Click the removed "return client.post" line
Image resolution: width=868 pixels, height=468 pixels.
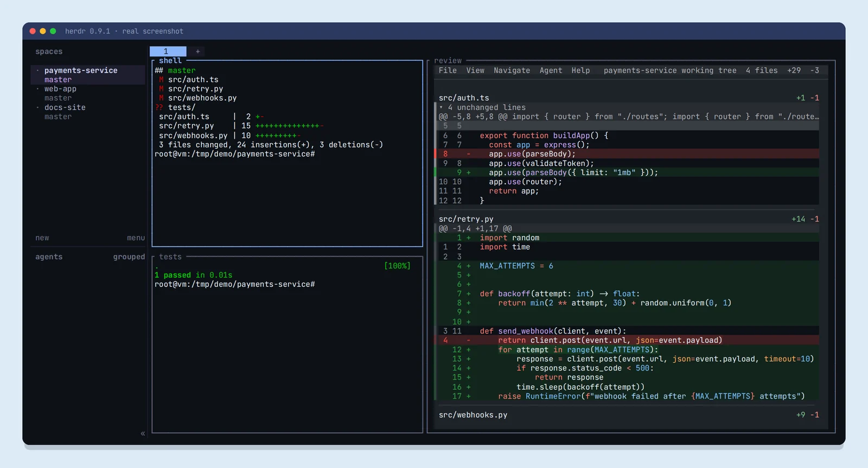627,341
